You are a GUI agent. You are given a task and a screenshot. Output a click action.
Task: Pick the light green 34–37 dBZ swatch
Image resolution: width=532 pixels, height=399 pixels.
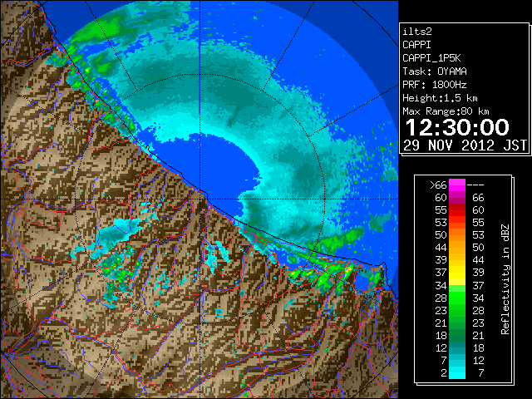[x=457, y=288]
